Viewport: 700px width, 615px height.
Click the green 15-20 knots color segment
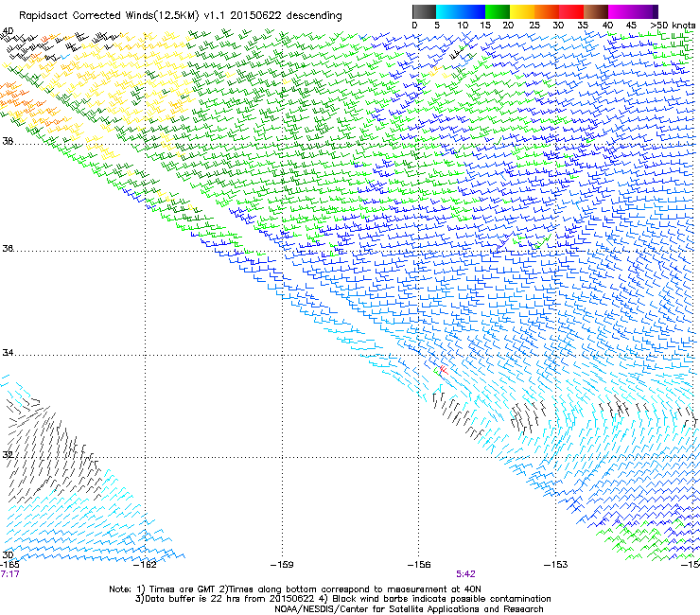click(498, 11)
